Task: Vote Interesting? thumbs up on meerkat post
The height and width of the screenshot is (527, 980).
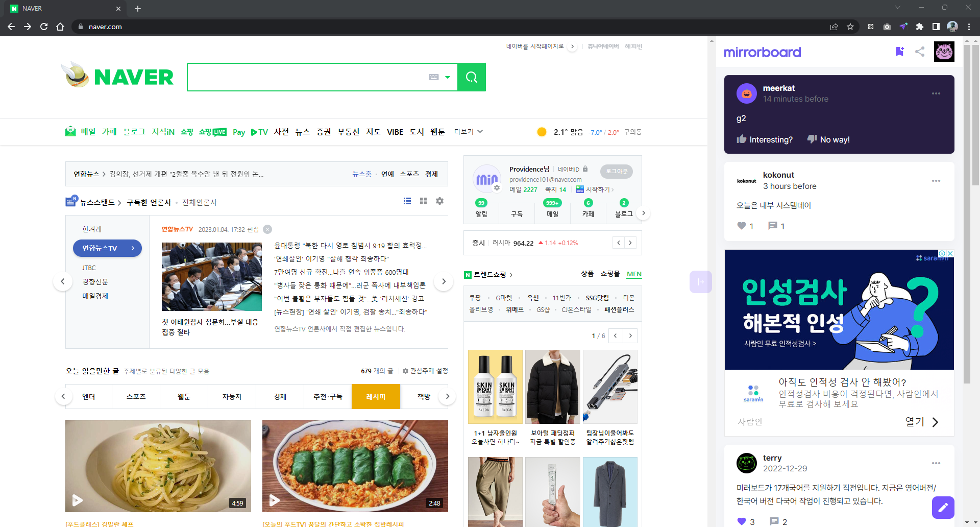Action: (x=765, y=139)
